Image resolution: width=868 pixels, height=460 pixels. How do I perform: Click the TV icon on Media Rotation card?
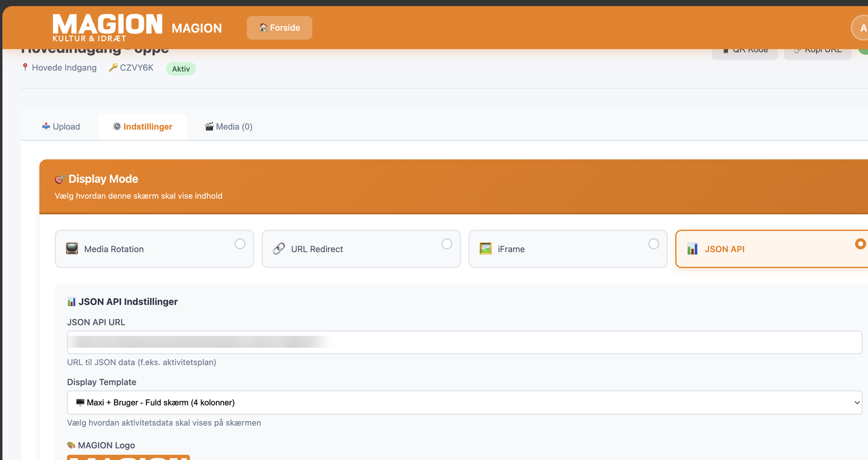pos(72,248)
